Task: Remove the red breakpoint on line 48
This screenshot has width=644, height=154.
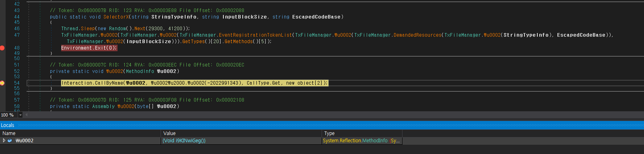Action: (x=2, y=48)
